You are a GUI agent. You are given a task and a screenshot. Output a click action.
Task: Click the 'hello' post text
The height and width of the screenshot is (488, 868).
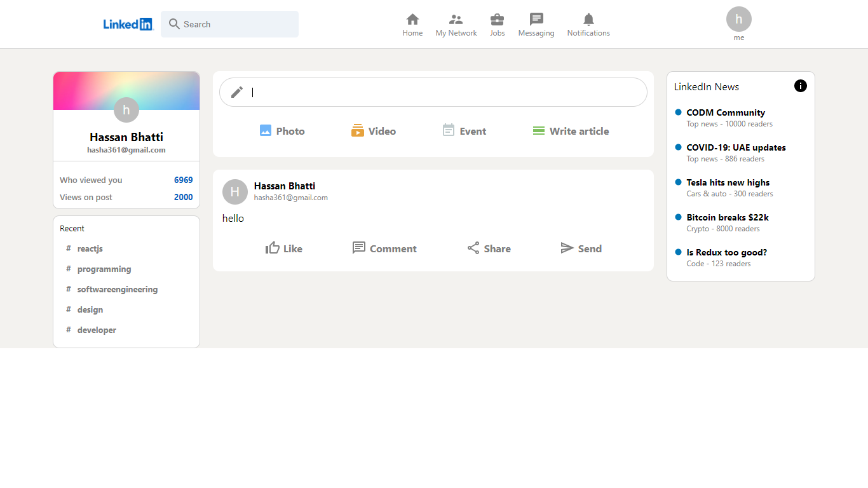(x=233, y=218)
